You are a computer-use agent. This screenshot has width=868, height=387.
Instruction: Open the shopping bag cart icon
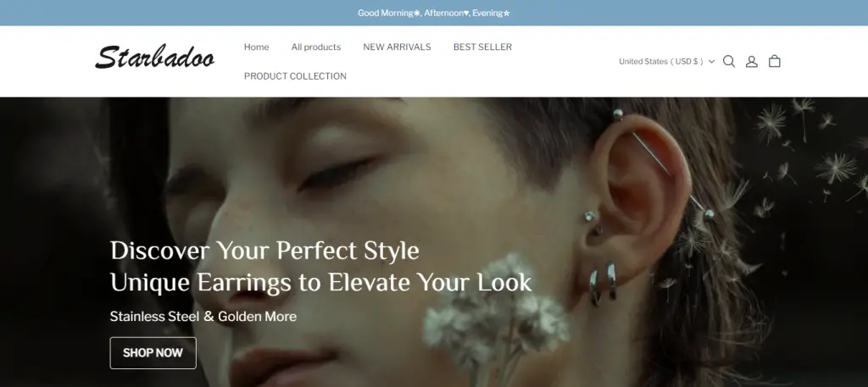pyautogui.click(x=775, y=61)
